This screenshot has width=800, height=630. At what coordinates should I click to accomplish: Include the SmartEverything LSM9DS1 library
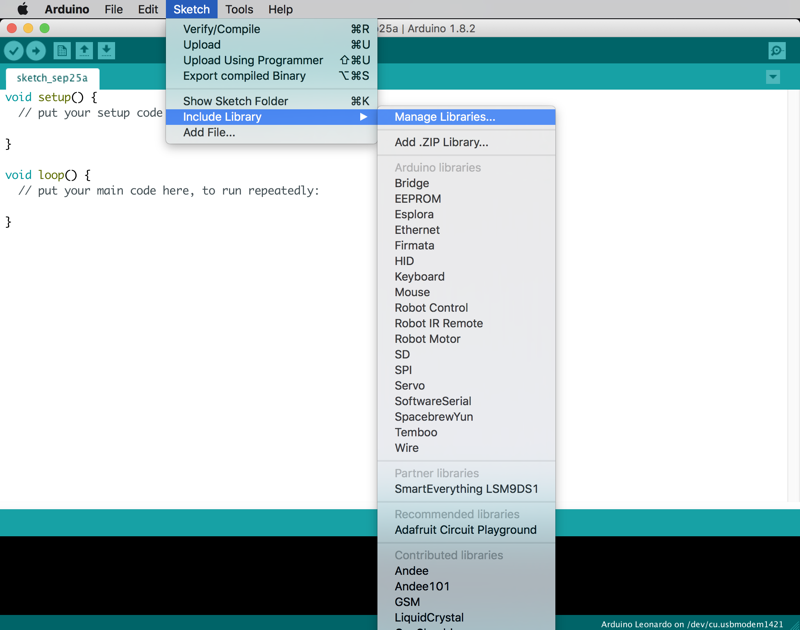click(466, 489)
